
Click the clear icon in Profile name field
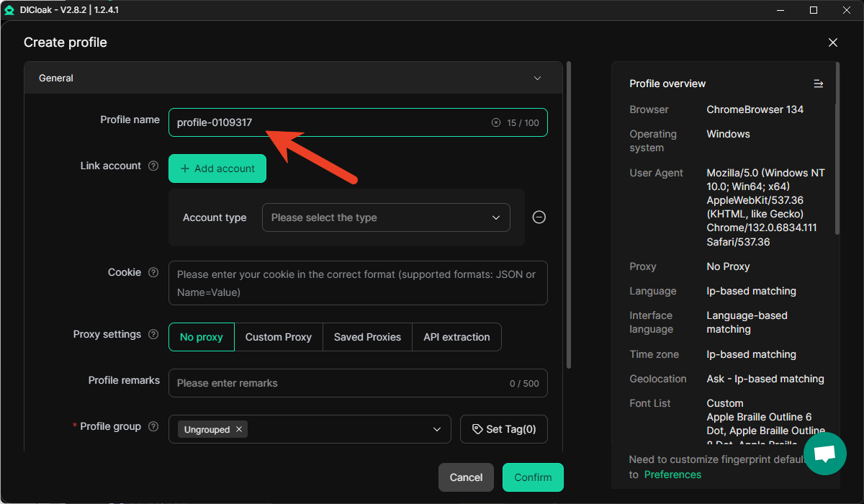tap(495, 122)
